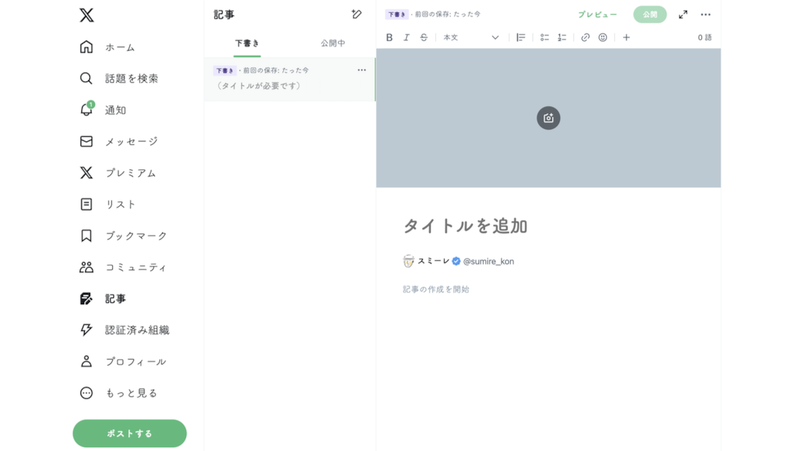The image size is (800, 451).
Task: Open the 本文 text style dropdown
Action: (x=470, y=37)
